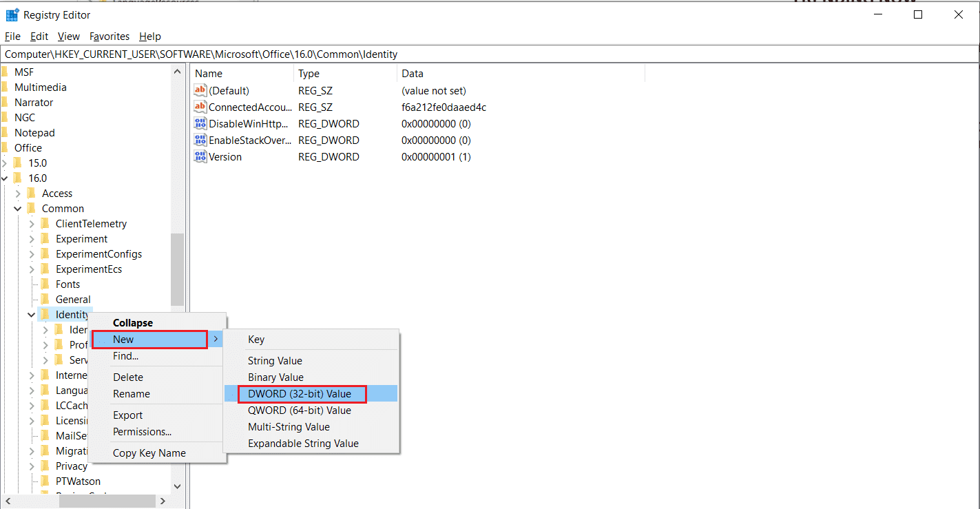Click the Version DWORD value icon
Screen dimensions: 980x509
click(x=200, y=156)
